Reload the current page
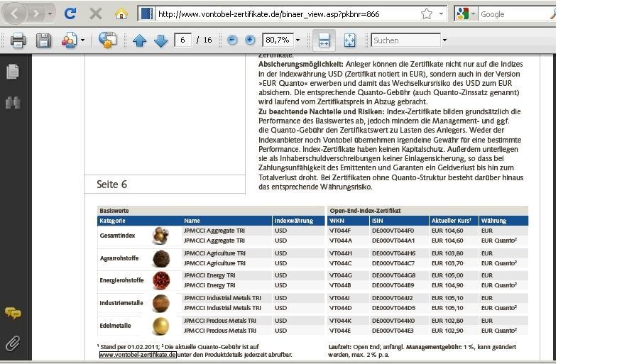Image resolution: width=639 pixels, height=364 pixels. (70, 14)
